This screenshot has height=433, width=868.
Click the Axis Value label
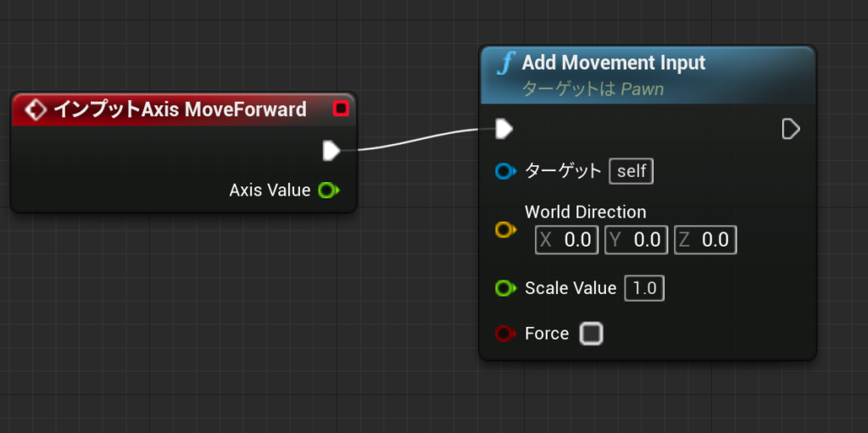click(270, 191)
